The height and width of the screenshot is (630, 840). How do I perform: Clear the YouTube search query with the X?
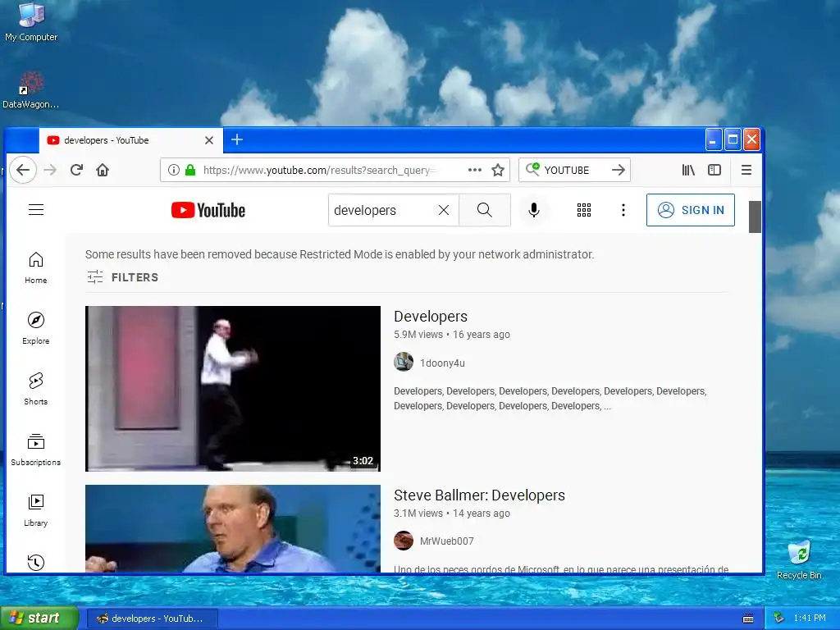click(x=444, y=210)
